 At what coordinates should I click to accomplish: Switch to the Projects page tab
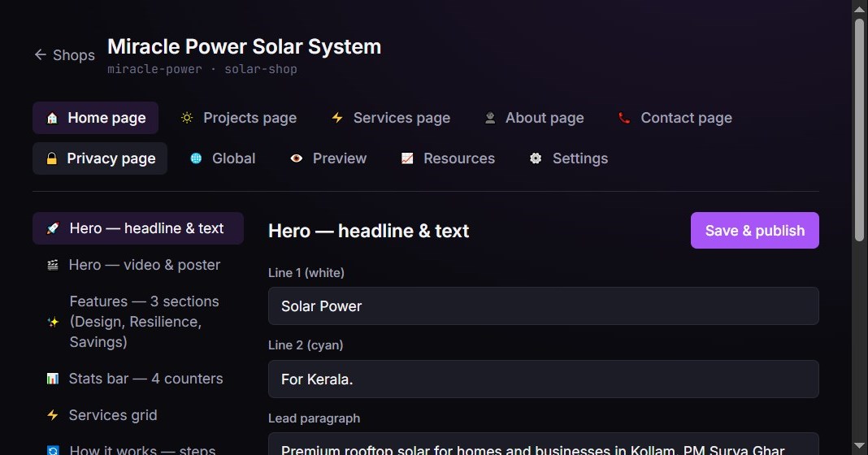point(239,118)
